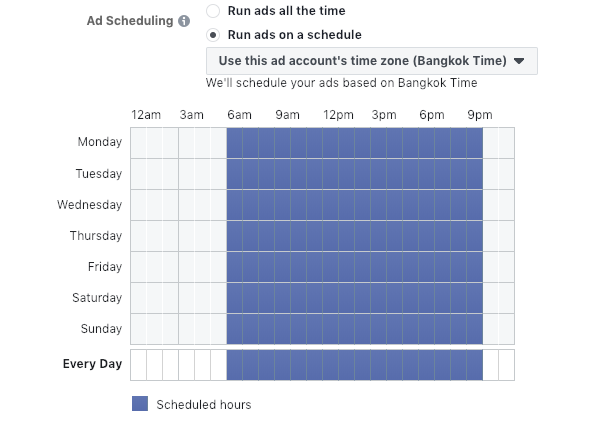Open the Bangkok Time zone dropdown

372,61
